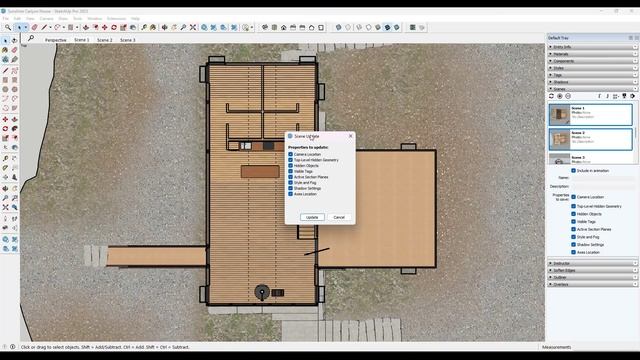Switch to the Front standard view

point(284,27)
